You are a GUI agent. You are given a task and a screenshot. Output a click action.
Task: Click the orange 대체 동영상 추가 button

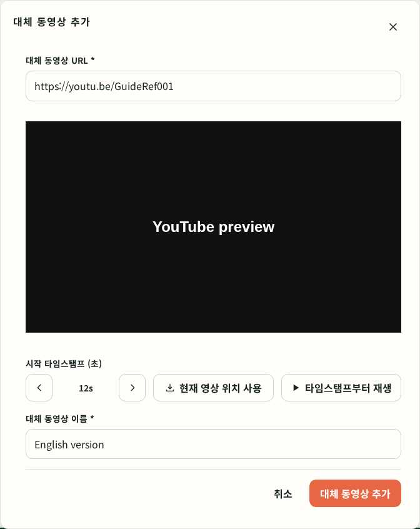[x=355, y=493]
